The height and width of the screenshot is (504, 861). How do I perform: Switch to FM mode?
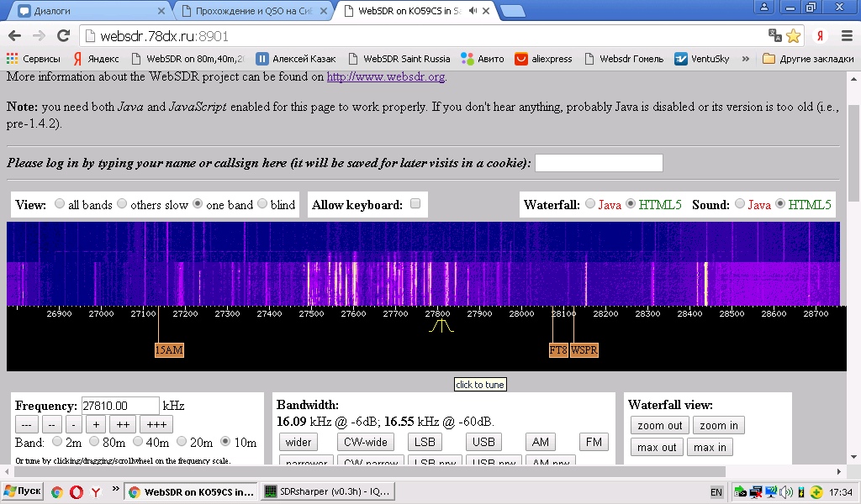pos(594,442)
